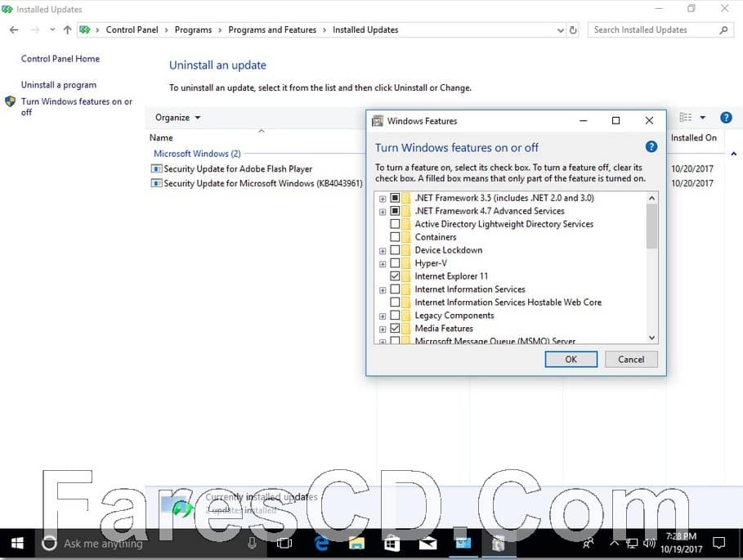Expand .NET Framework 4.7 Advanced Services
The width and height of the screenshot is (743, 560).
(x=383, y=212)
